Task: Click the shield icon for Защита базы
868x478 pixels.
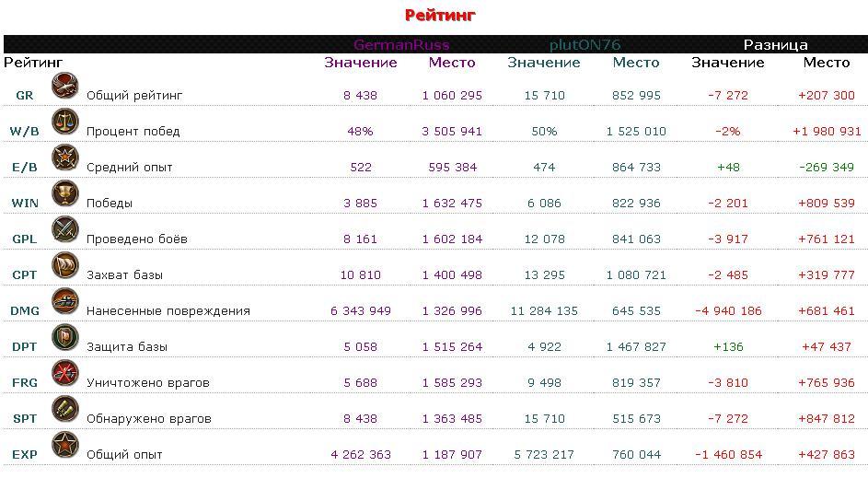Action: pyautogui.click(x=64, y=338)
